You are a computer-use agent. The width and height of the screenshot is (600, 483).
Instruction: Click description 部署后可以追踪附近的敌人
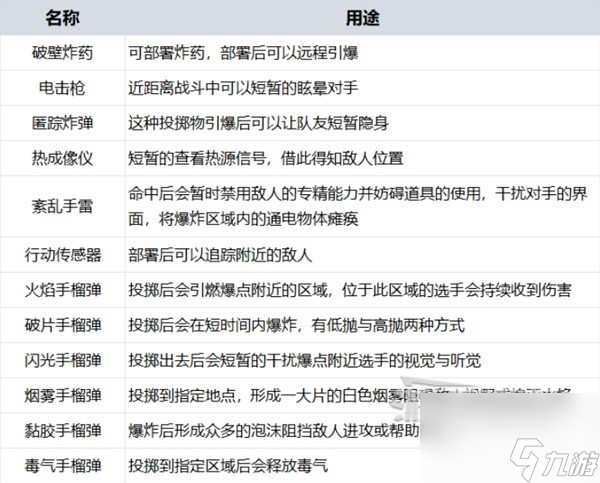(x=220, y=255)
